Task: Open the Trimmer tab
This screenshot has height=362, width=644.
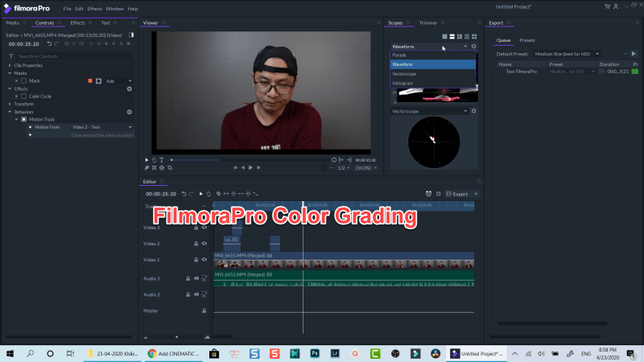Action: (428, 23)
